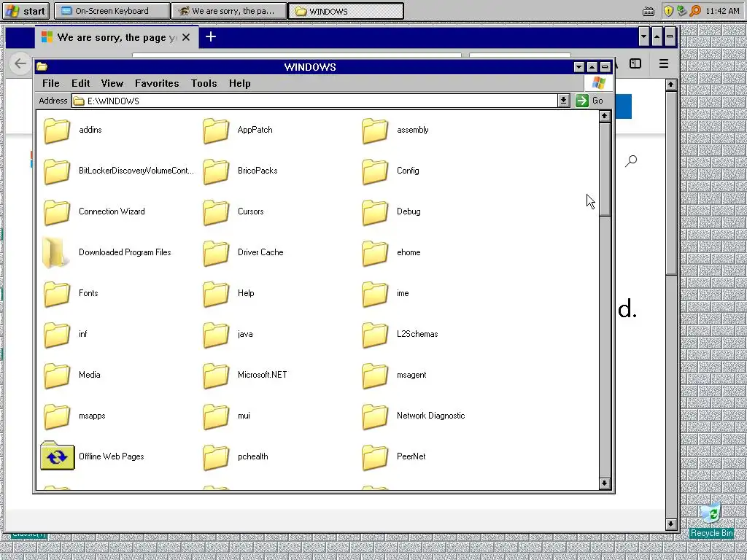Click the Help folder icon
The image size is (747, 560).
(x=216, y=294)
